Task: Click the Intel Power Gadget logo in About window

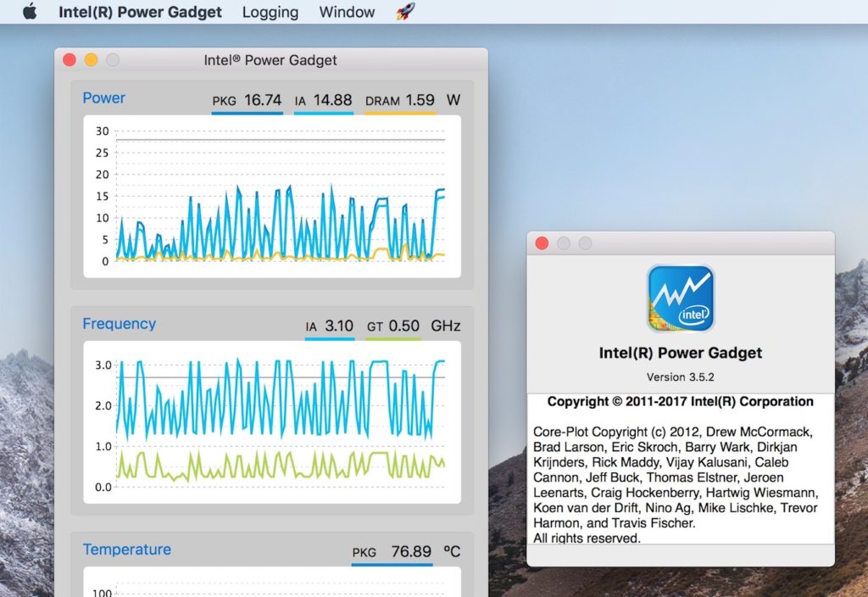Action: coord(681,298)
